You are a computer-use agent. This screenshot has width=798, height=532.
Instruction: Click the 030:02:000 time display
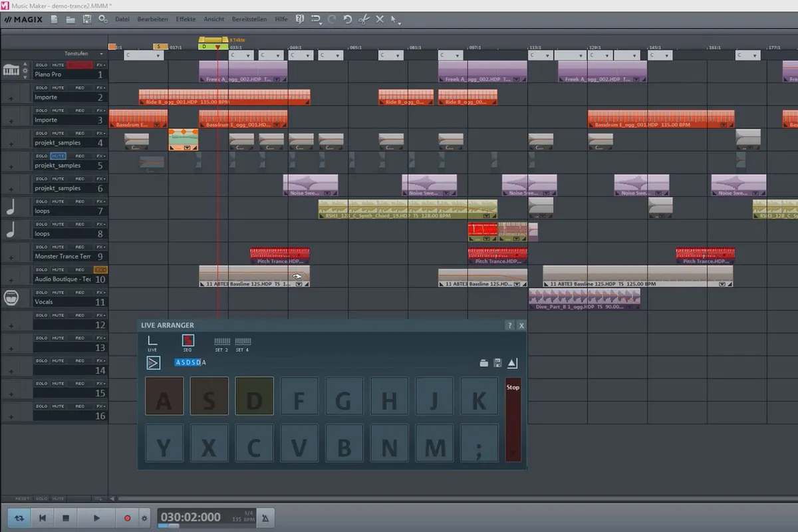pyautogui.click(x=190, y=517)
